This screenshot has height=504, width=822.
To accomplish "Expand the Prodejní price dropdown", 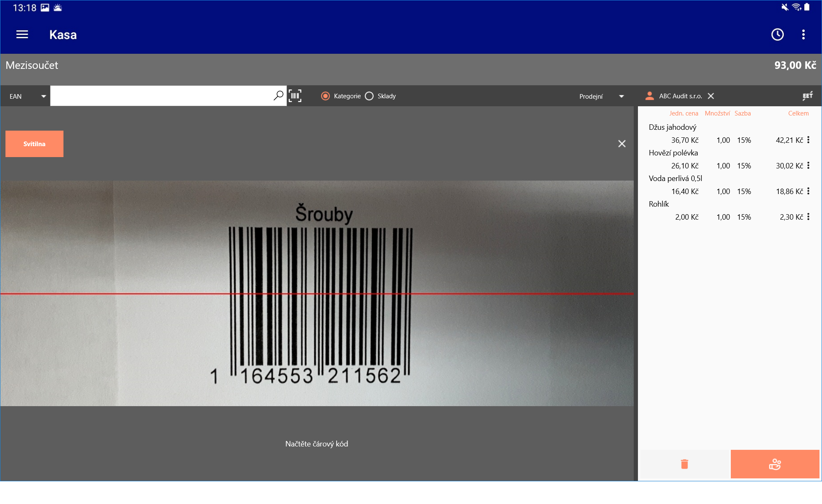I will (601, 96).
